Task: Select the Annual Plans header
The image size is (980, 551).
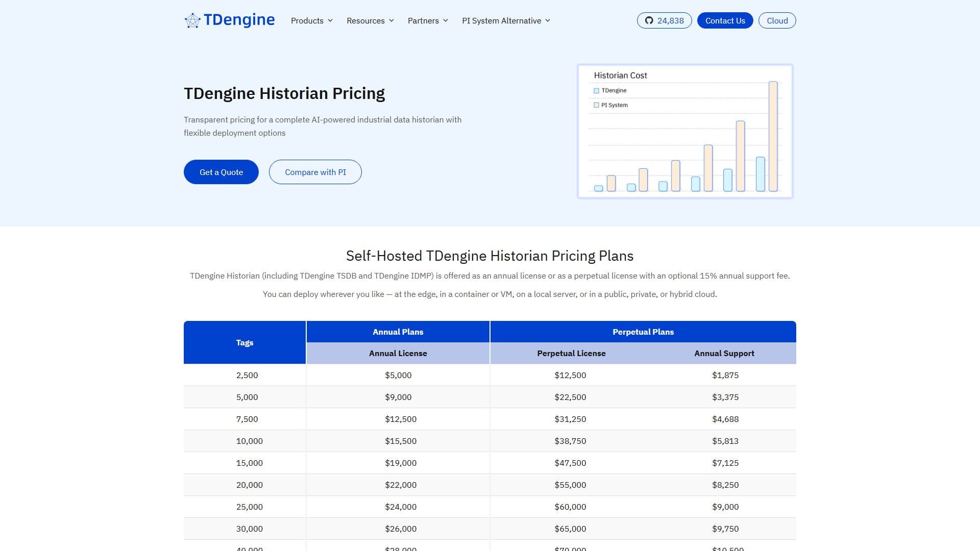Action: (x=398, y=332)
